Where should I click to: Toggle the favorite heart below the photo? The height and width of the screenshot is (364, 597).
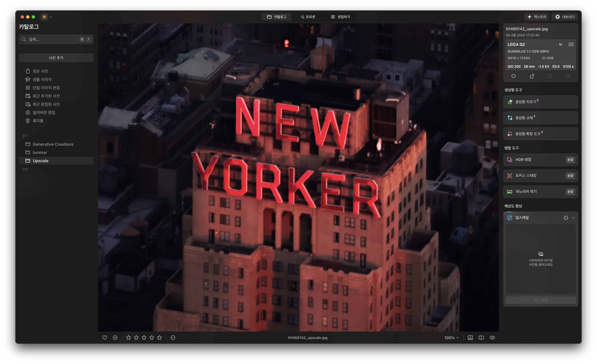(105, 338)
